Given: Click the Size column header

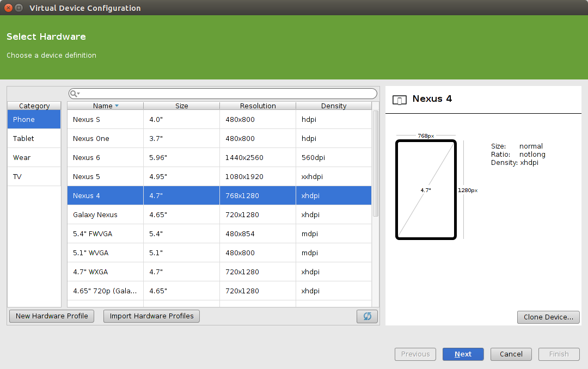Looking at the screenshot, I should [181, 106].
